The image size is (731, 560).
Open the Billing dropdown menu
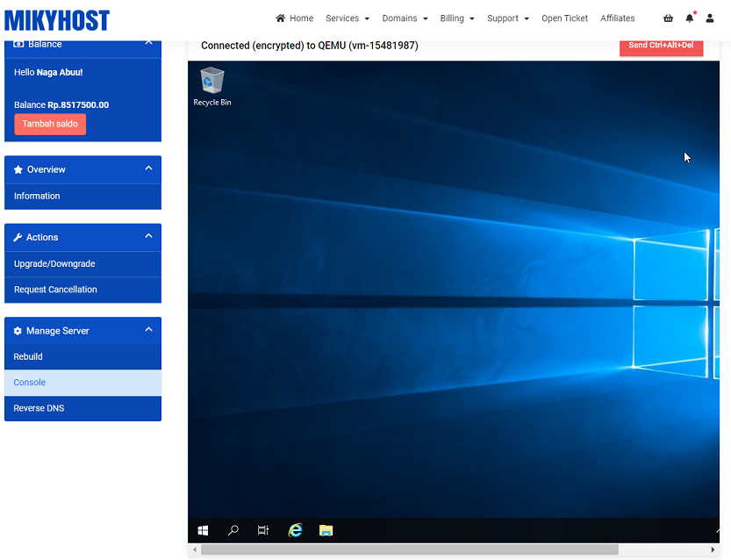tap(457, 18)
